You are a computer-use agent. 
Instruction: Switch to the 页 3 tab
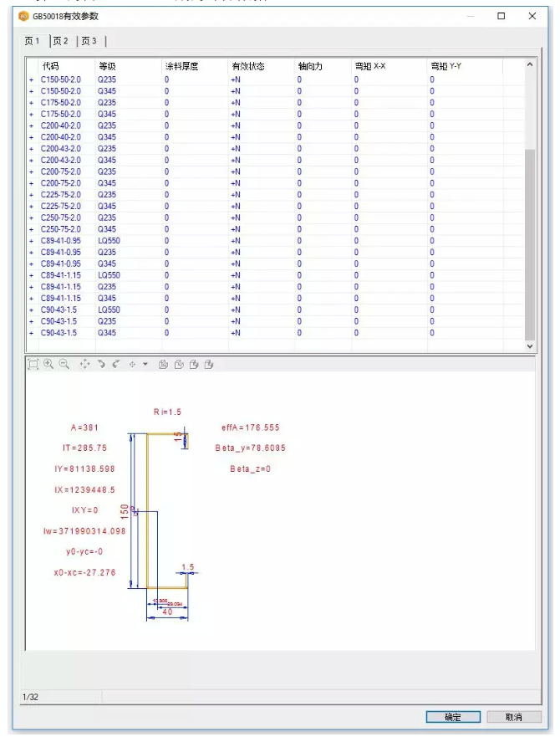(89, 41)
